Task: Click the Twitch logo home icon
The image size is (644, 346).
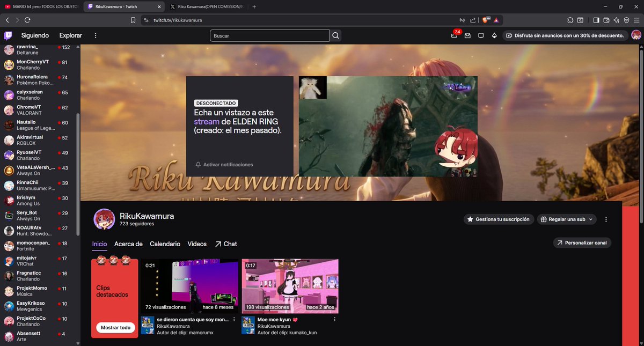Action: point(8,35)
